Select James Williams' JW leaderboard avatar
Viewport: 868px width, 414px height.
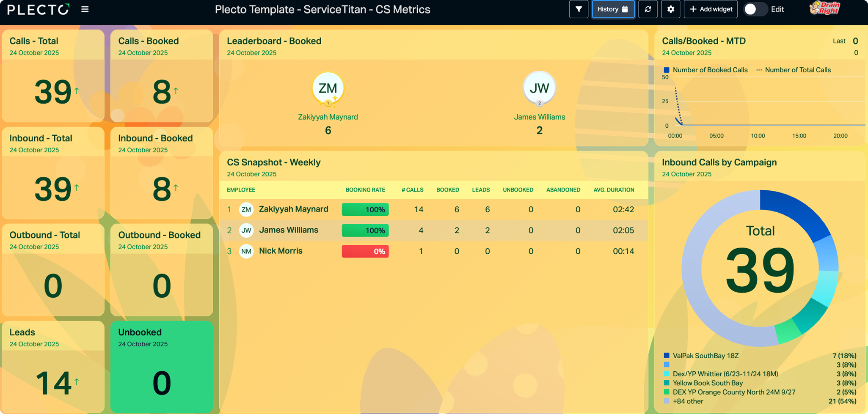539,88
